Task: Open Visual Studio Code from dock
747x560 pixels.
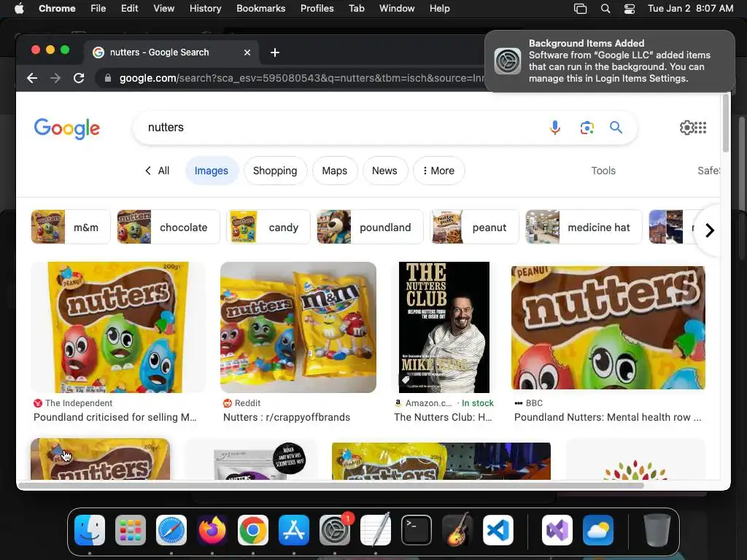Action: click(x=498, y=530)
